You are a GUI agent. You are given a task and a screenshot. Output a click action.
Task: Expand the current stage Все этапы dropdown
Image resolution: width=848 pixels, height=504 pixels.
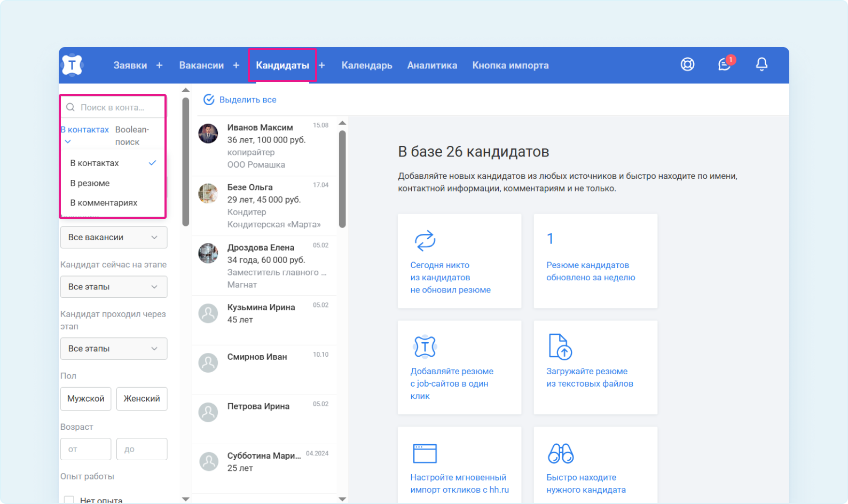[x=113, y=287]
